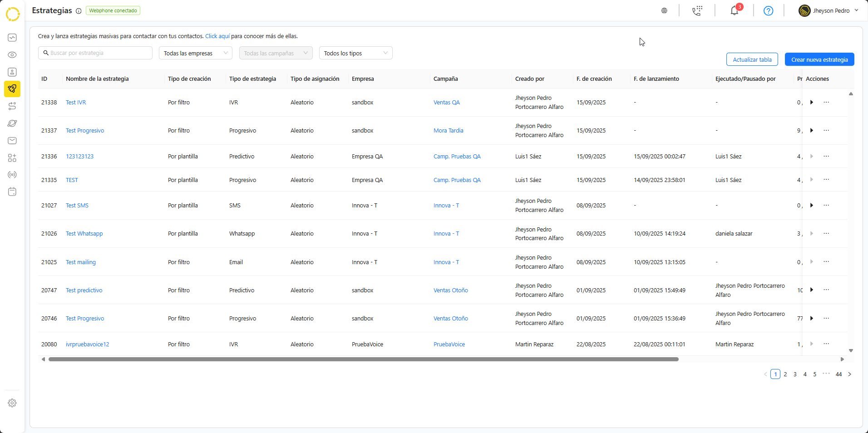
Task: Jump to page 44 in pagination
Action: click(838, 374)
